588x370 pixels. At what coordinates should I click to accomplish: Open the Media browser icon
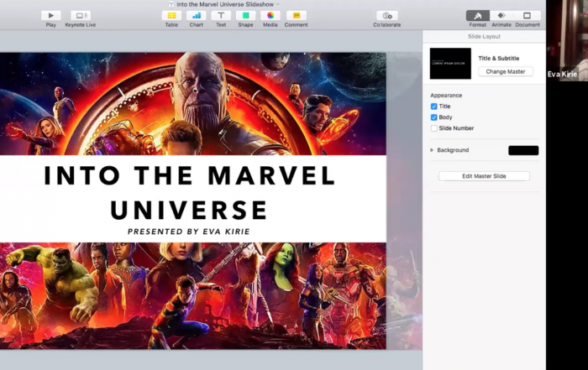[x=270, y=15]
